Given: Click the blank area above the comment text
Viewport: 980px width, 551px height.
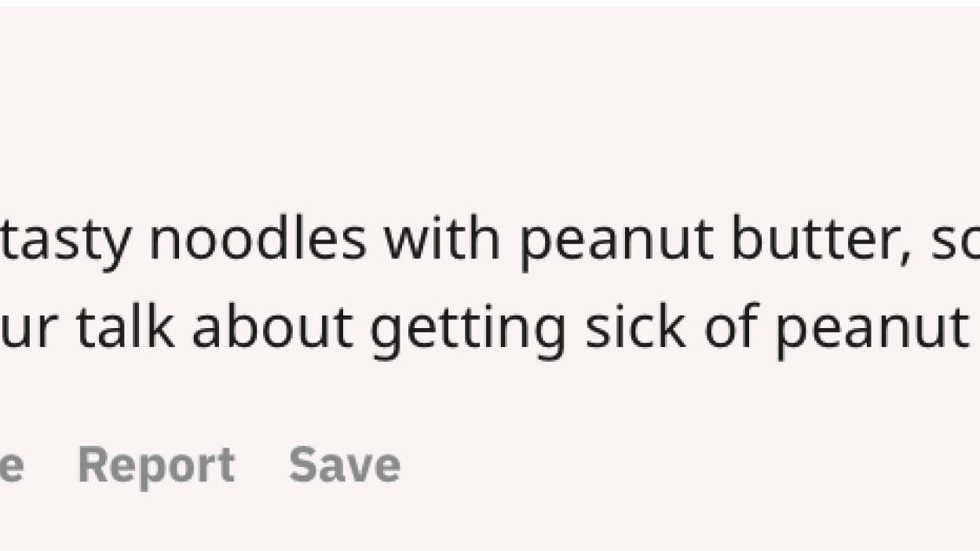Looking at the screenshot, I should (x=490, y=110).
